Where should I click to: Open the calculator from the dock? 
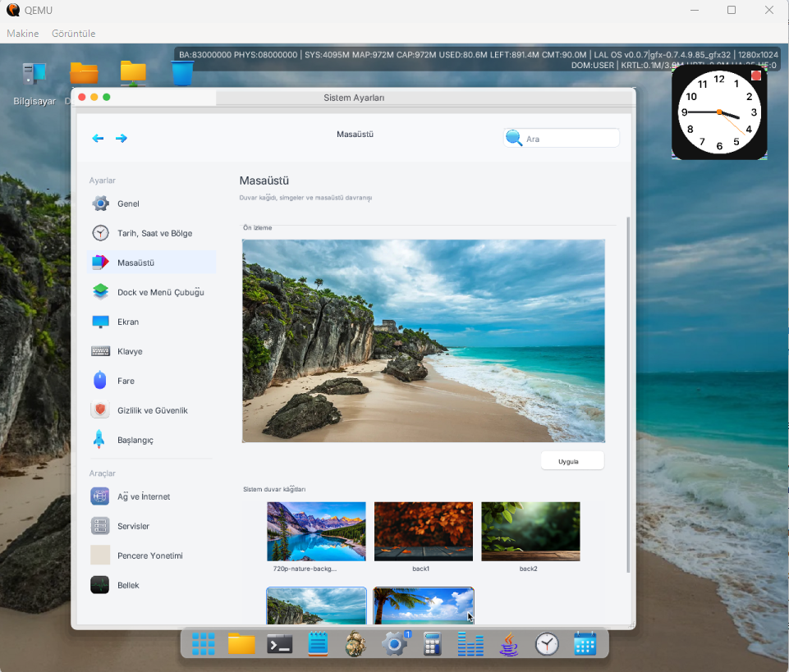433,644
